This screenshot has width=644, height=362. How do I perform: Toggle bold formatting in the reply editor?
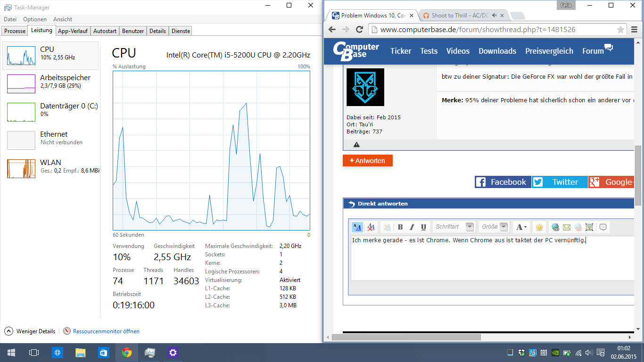(x=400, y=227)
